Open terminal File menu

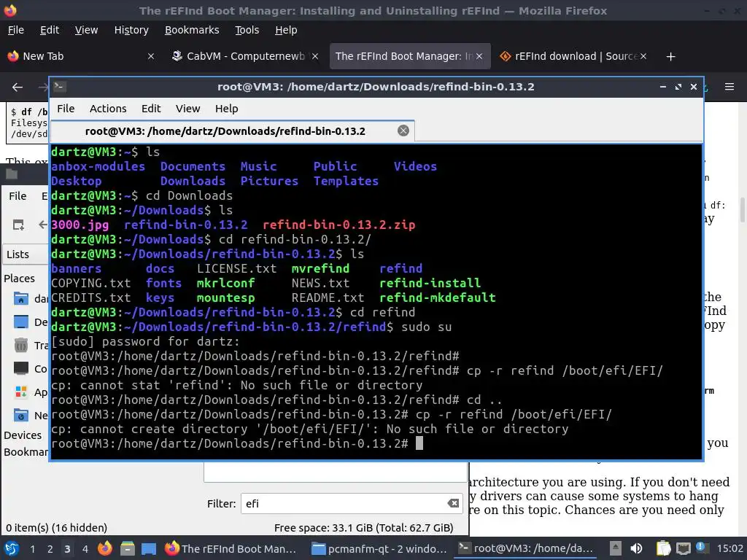coord(66,109)
